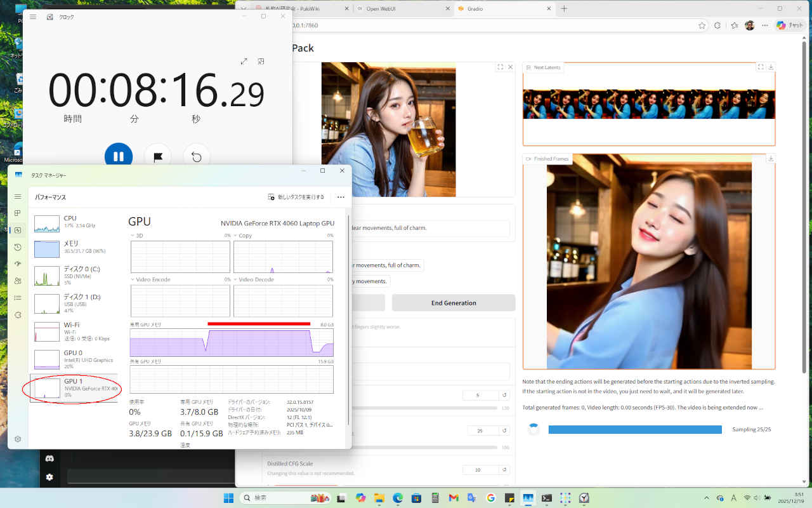Click run new task in Task Manager

tap(296, 197)
